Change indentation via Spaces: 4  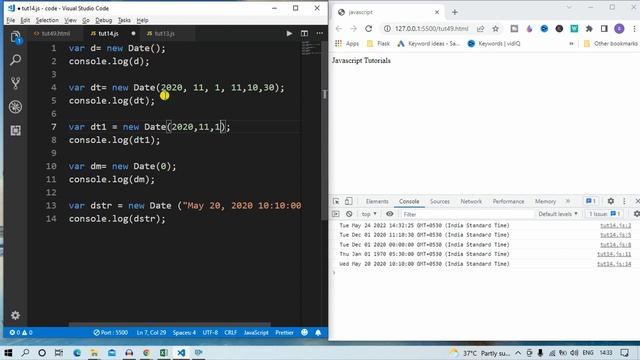tap(184, 333)
